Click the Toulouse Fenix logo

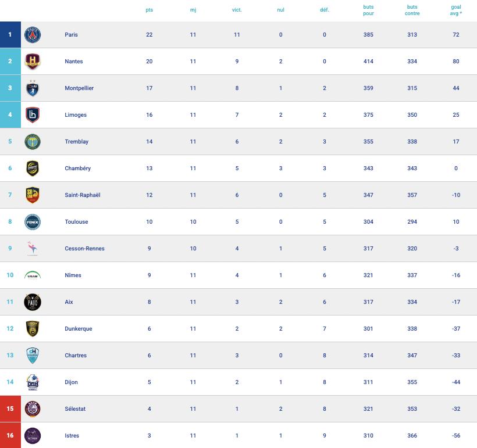(x=33, y=222)
